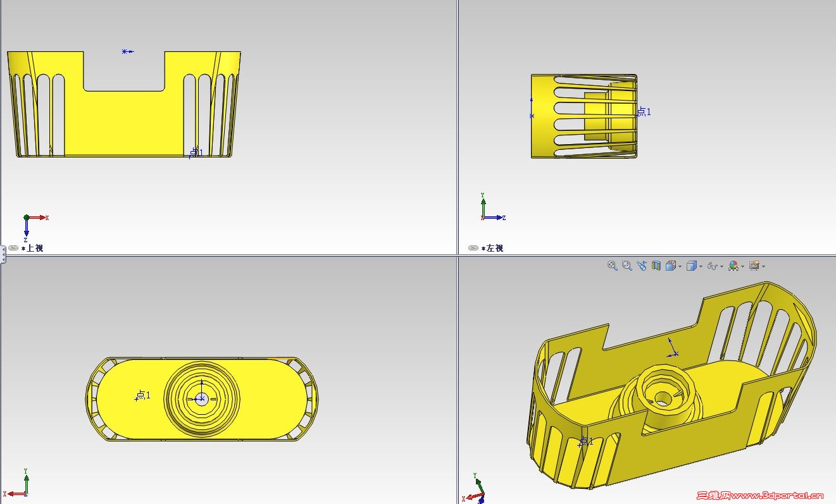Toggle the link icon beside 左视
Screen dimensions: 836x504
473,248
